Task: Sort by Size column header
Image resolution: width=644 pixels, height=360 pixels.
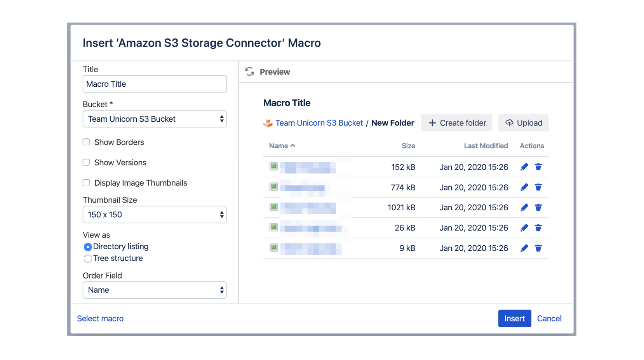Action: click(x=408, y=146)
